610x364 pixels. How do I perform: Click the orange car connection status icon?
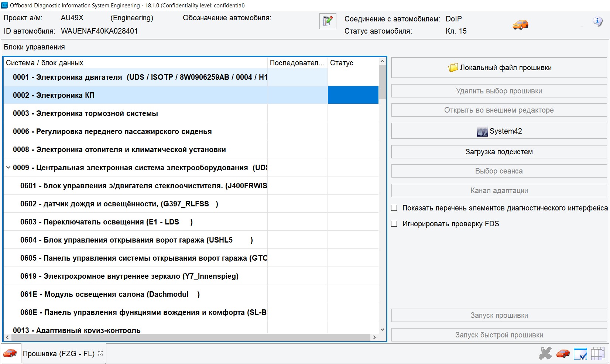point(520,25)
